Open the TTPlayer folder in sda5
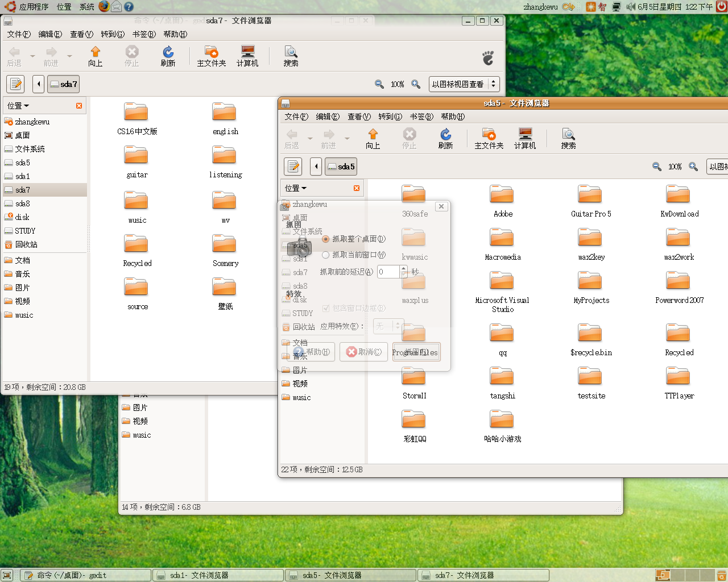 [x=679, y=383]
